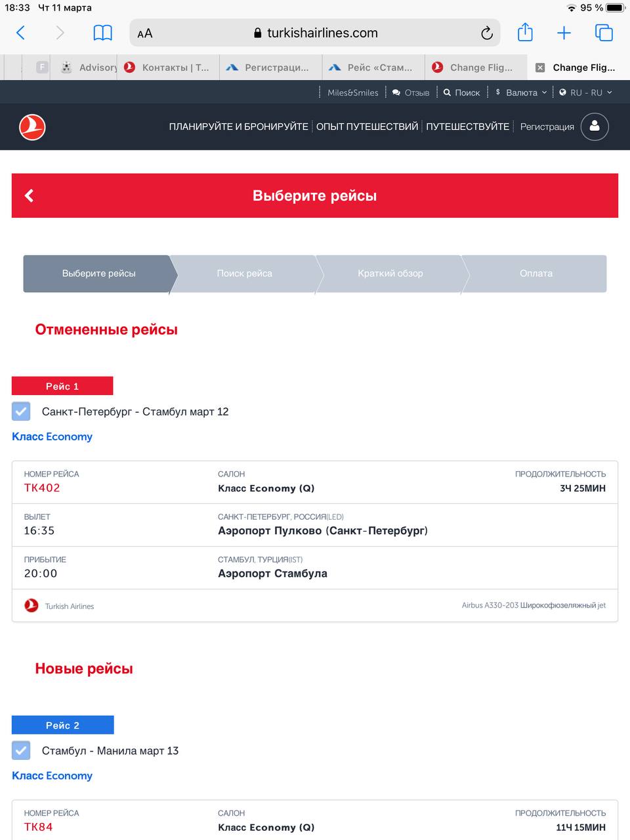Expand the Валюта currency dropdown
This screenshot has width=630, height=840.
point(521,93)
